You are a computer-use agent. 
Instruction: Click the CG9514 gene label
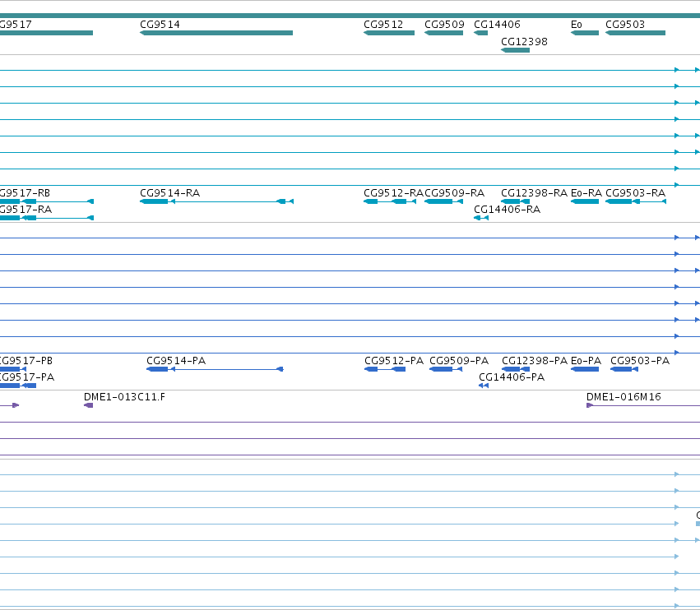160,24
